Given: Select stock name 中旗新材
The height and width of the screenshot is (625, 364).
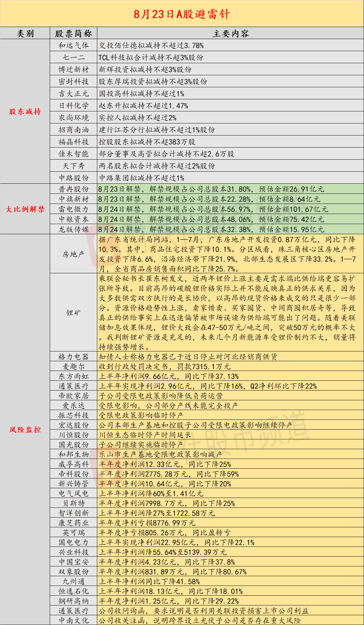Looking at the screenshot, I should (x=74, y=199).
